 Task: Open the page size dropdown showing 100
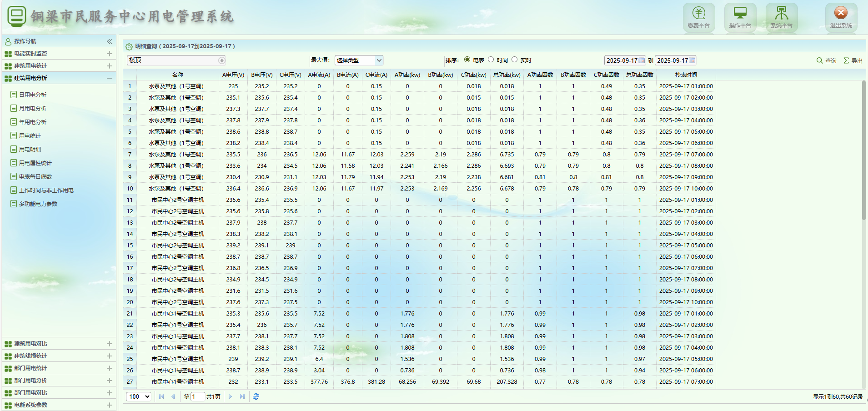(x=139, y=396)
